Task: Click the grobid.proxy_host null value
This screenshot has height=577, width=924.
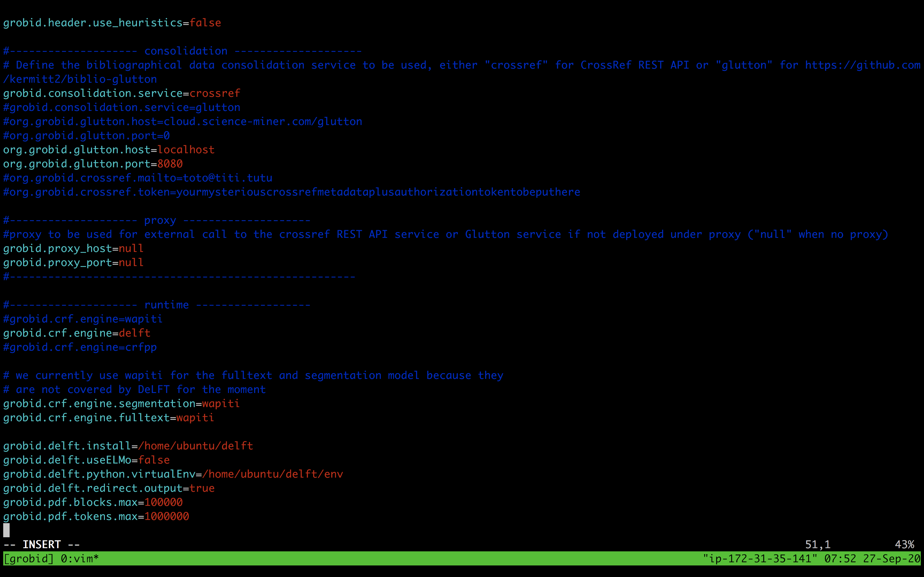Action: pos(131,248)
